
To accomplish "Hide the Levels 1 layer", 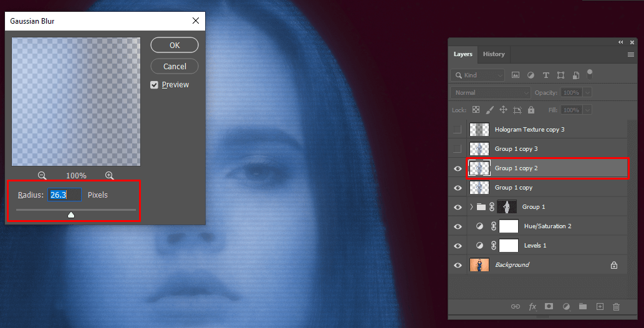I will click(458, 246).
